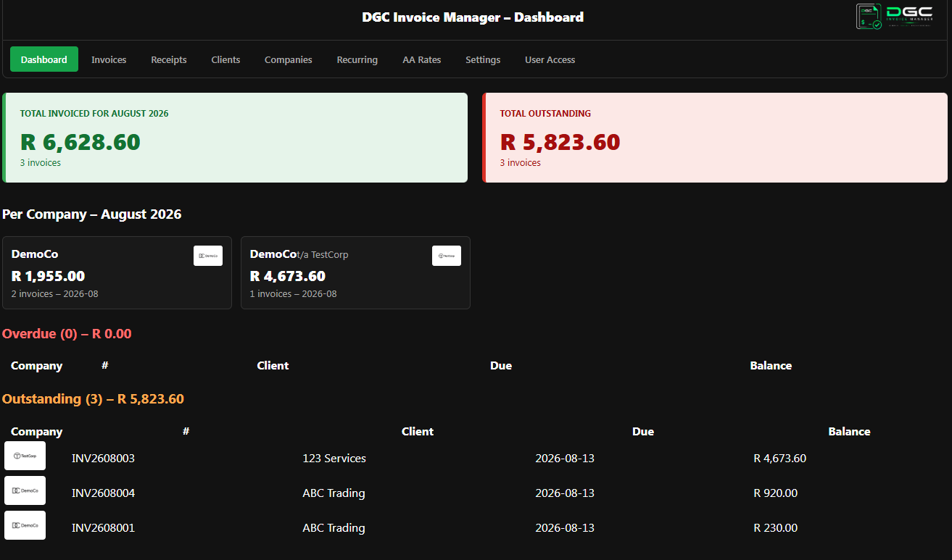Click invoice number INV2608001

pyautogui.click(x=103, y=527)
